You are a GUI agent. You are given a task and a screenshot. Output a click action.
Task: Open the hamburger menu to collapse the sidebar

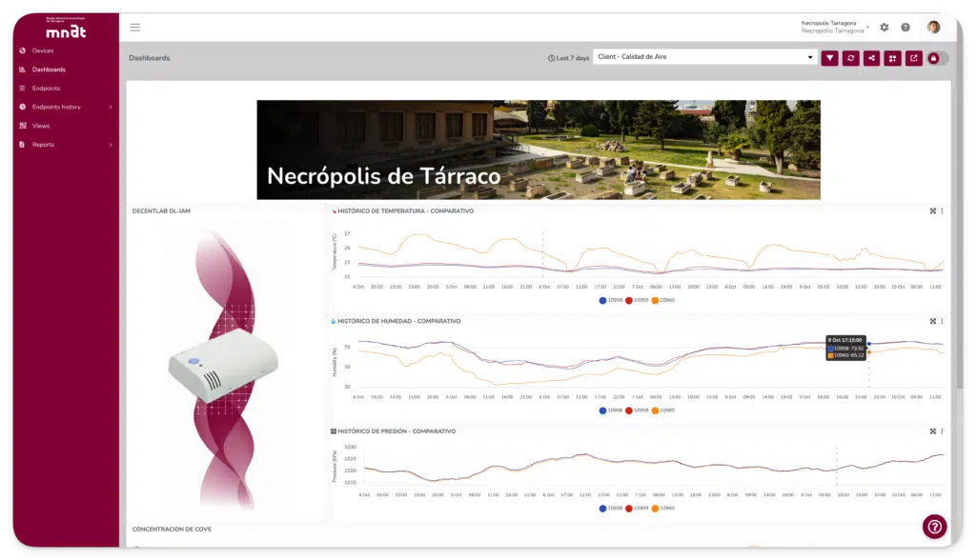[x=135, y=28]
